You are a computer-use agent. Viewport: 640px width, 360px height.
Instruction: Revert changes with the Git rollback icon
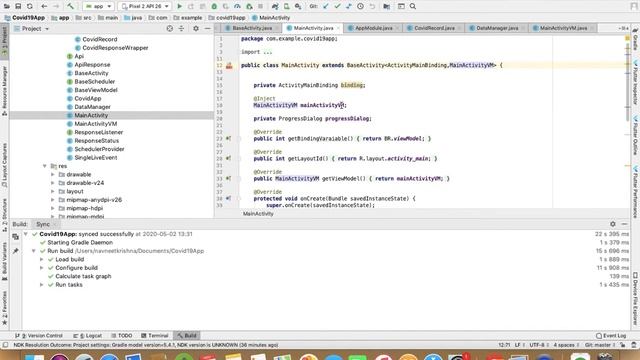[x=372, y=6]
